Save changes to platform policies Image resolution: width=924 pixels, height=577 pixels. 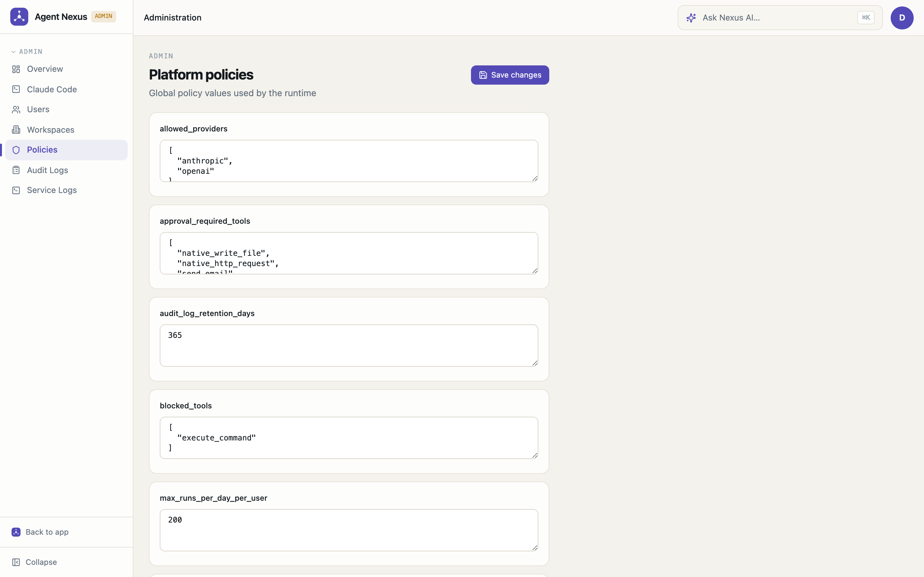coord(510,75)
